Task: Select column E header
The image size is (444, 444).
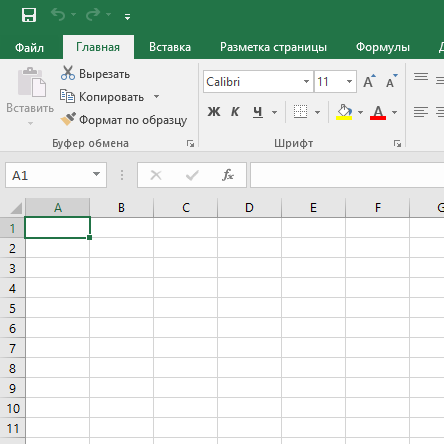Action: click(313, 208)
